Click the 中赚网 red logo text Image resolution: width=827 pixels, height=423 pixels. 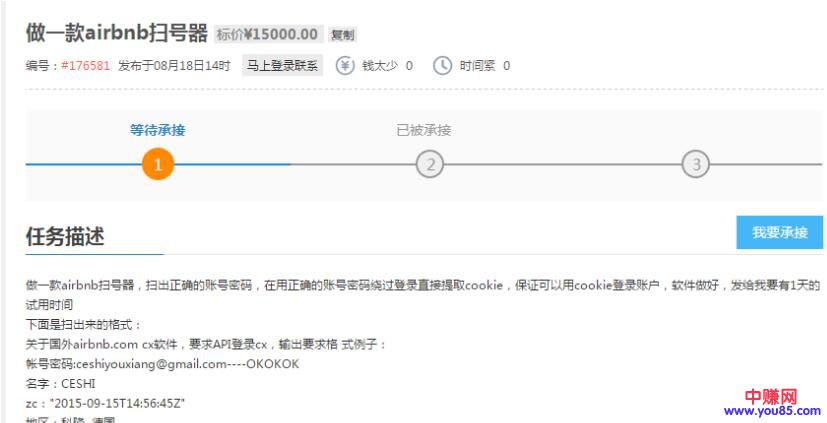[771, 396]
